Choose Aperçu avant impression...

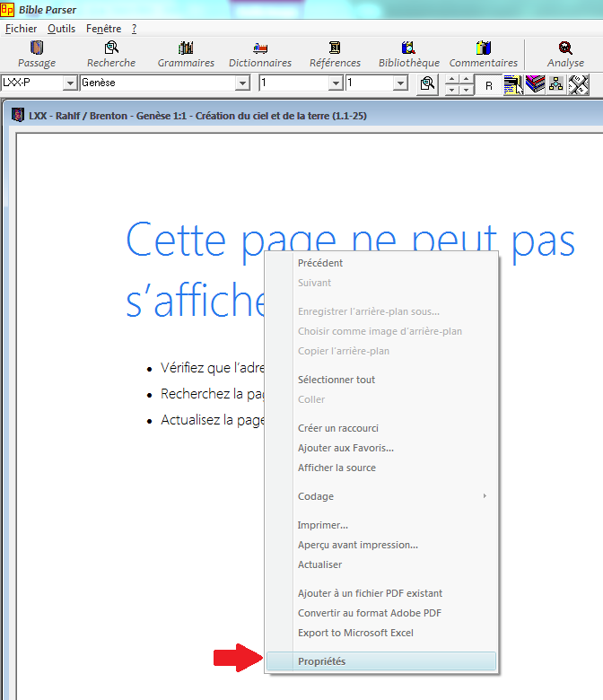click(x=381, y=545)
